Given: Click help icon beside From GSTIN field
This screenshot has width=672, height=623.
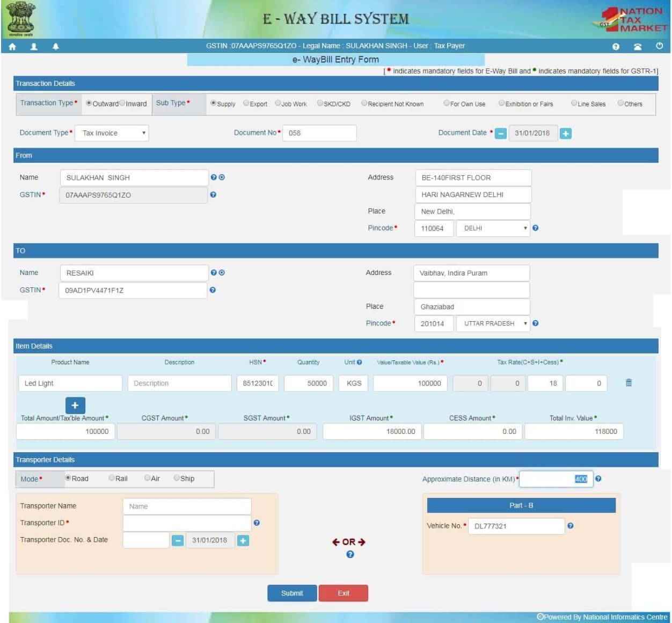Looking at the screenshot, I should [x=213, y=194].
